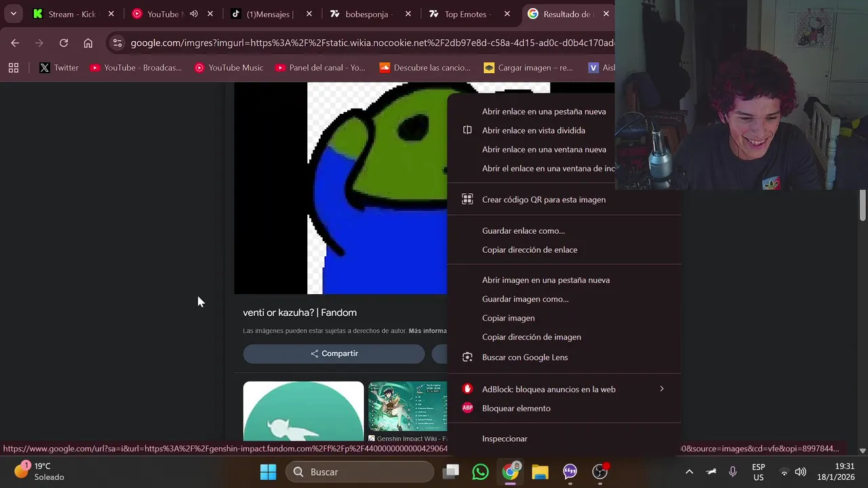Click the microphone tray icon
Image resolution: width=868 pixels, height=488 pixels.
click(x=732, y=472)
